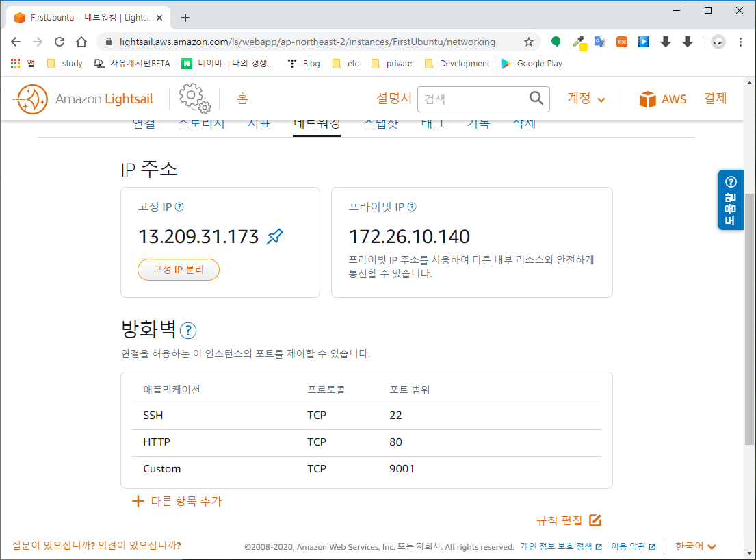
Task: Switch to the 태그 tab
Action: click(432, 123)
